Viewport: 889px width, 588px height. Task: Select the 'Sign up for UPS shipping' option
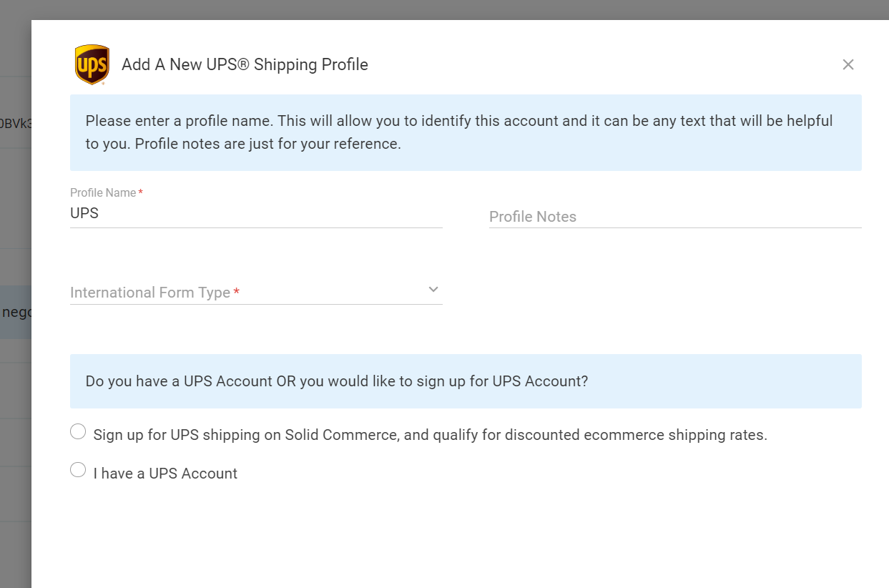(78, 431)
